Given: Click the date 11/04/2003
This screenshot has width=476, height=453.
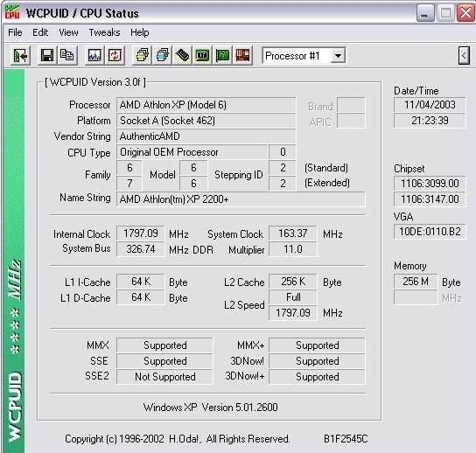Looking at the screenshot, I should click(x=430, y=105).
